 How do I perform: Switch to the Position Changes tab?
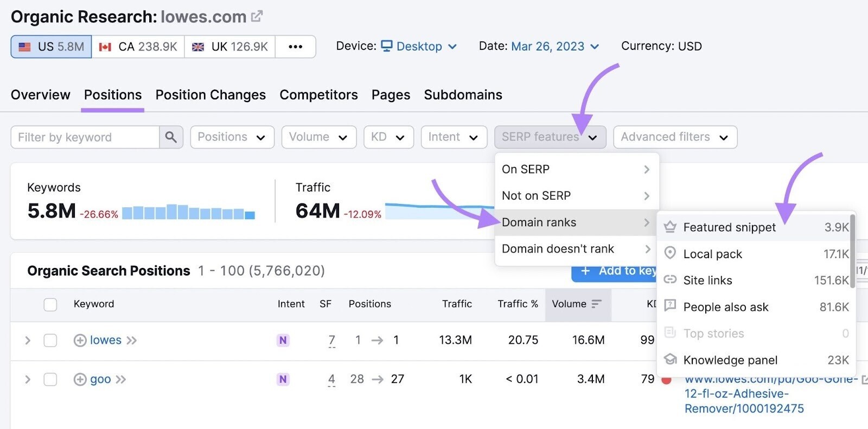pos(210,95)
